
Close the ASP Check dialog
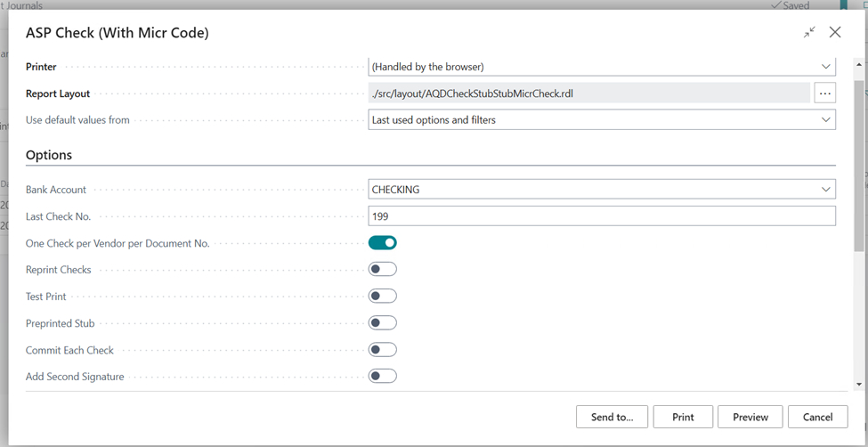[x=835, y=32]
